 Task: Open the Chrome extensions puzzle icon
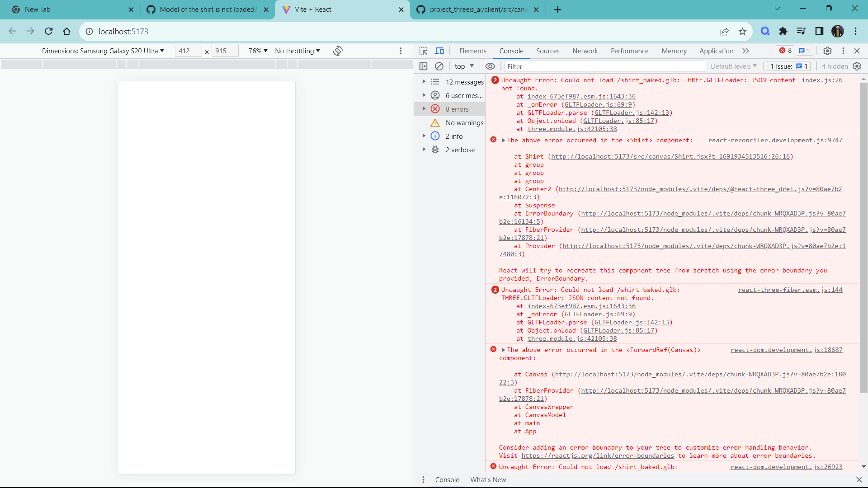coord(783,31)
